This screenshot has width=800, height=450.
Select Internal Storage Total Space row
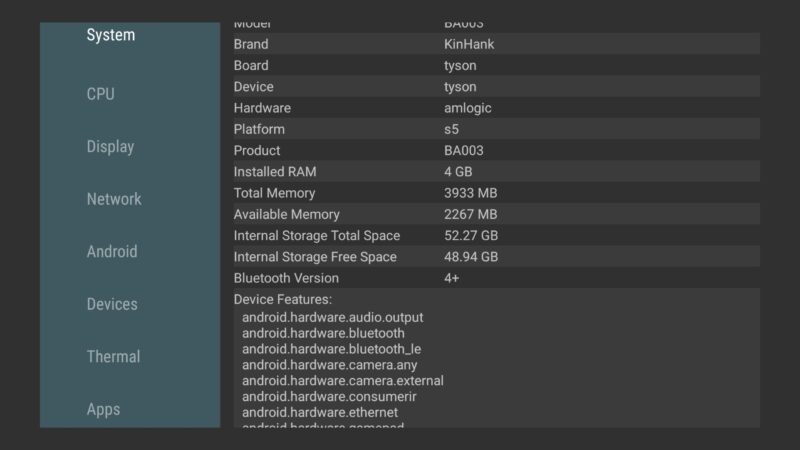point(495,236)
